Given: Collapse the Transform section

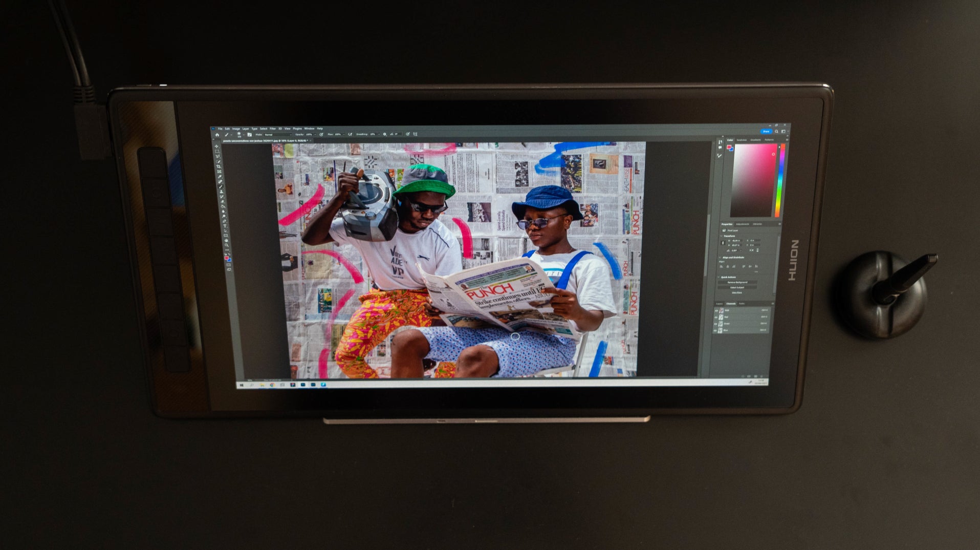Looking at the screenshot, I should [721, 236].
